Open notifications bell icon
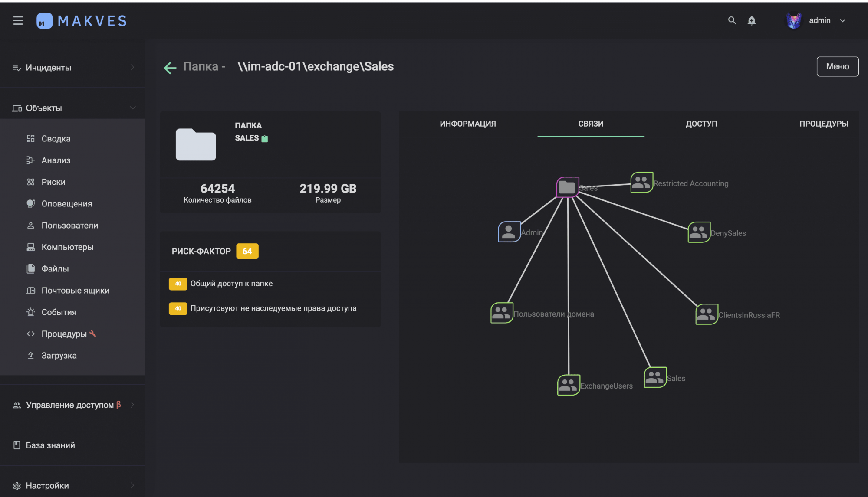The width and height of the screenshot is (868, 497). tap(752, 20)
